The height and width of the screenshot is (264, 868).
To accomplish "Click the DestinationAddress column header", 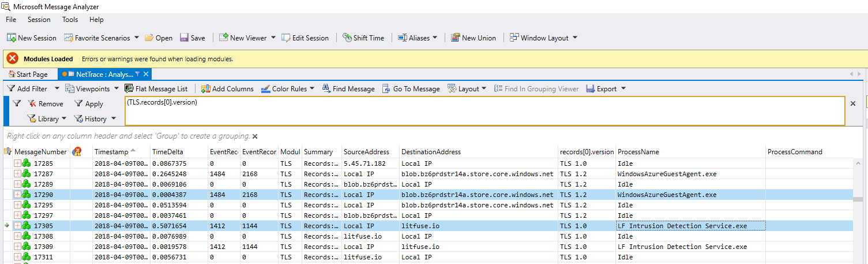I will [x=479, y=151].
